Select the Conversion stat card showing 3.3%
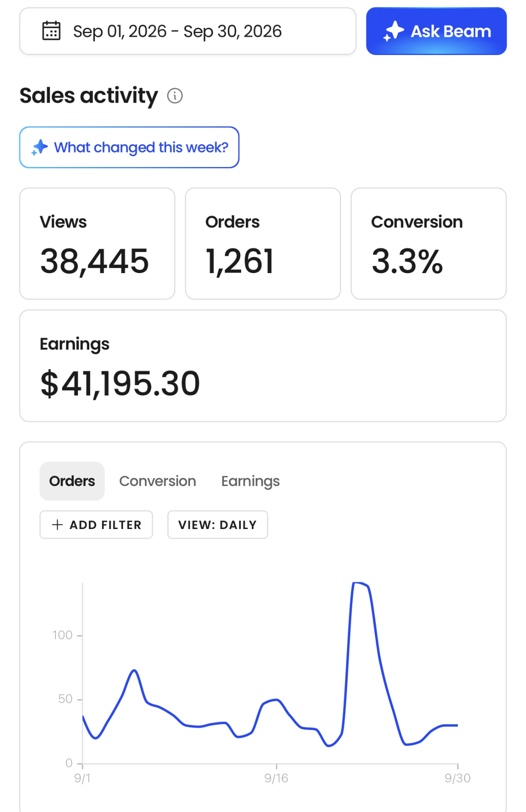 [429, 243]
